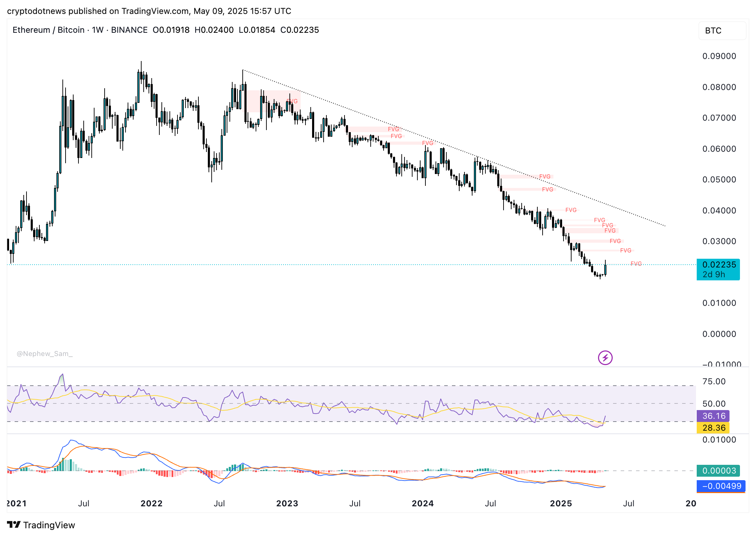The width and height of the screenshot is (756, 537).
Task: Click the cryptodotnews published header text
Action: tap(149, 11)
